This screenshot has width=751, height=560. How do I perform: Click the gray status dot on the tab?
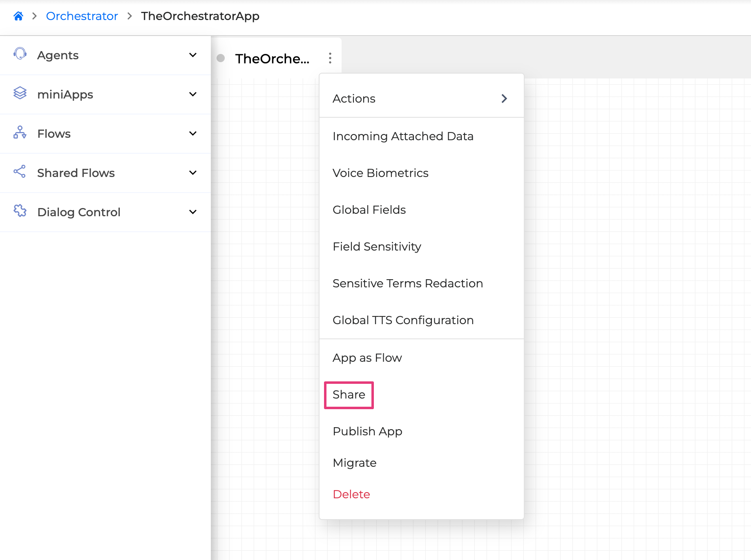point(221,58)
